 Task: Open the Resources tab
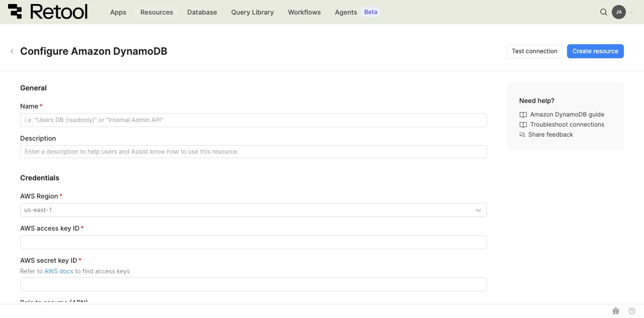tap(156, 12)
